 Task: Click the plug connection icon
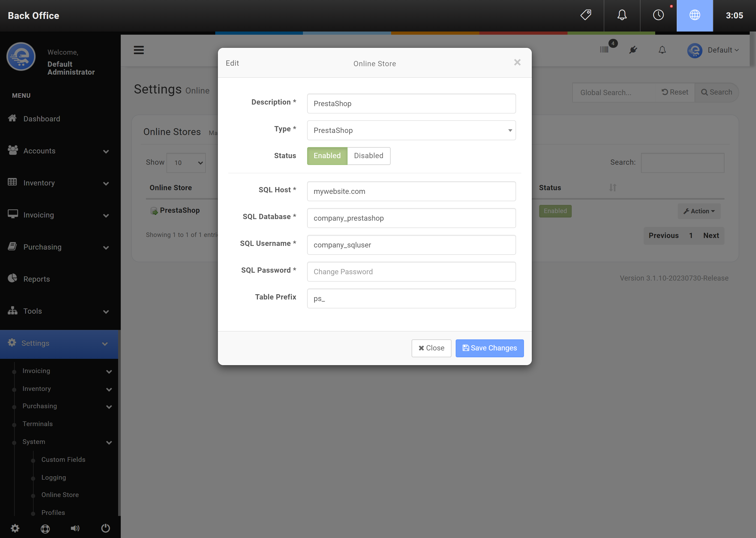coord(633,50)
